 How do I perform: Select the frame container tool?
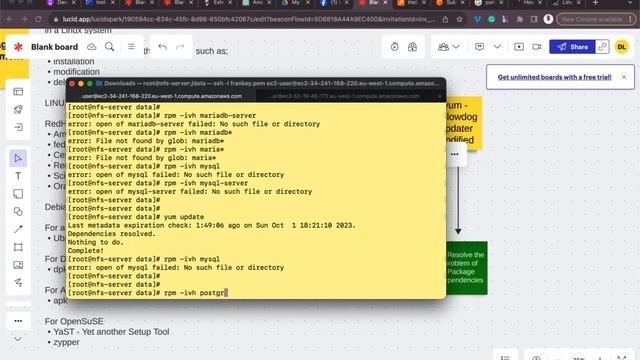pos(18,247)
